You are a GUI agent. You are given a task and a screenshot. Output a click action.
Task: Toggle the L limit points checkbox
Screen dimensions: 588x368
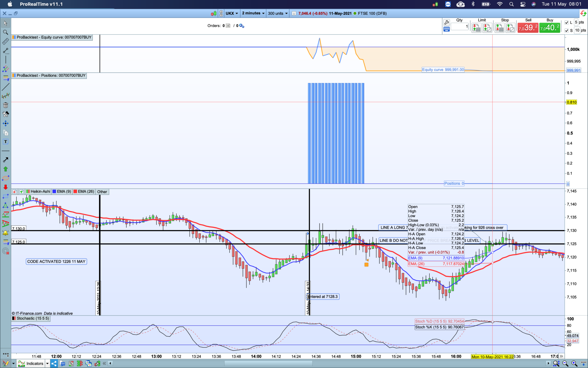pos(566,22)
